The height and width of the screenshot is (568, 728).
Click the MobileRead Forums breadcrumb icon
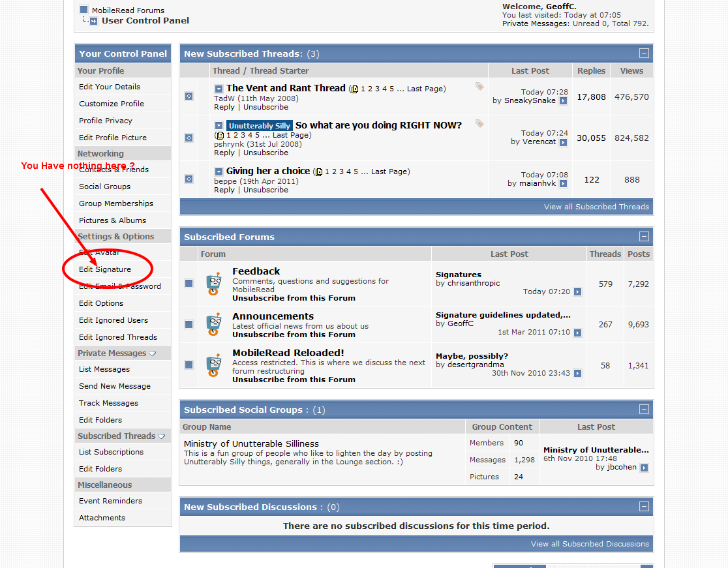coord(84,9)
